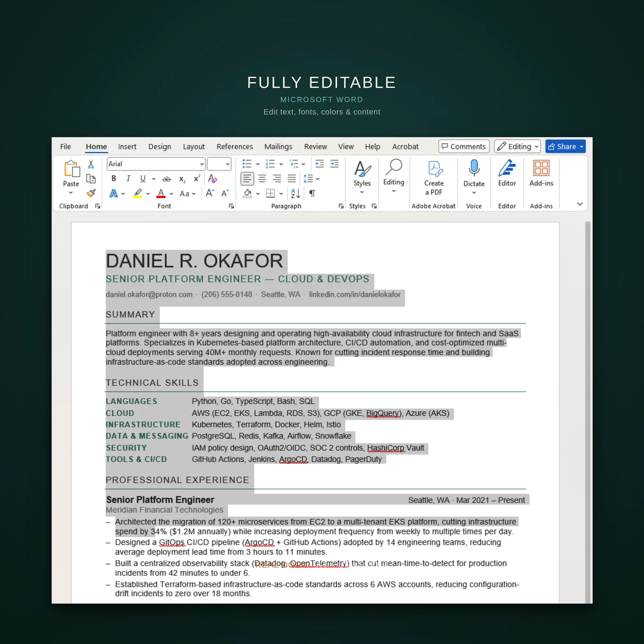Decrease font size with shrink icon

tap(225, 193)
